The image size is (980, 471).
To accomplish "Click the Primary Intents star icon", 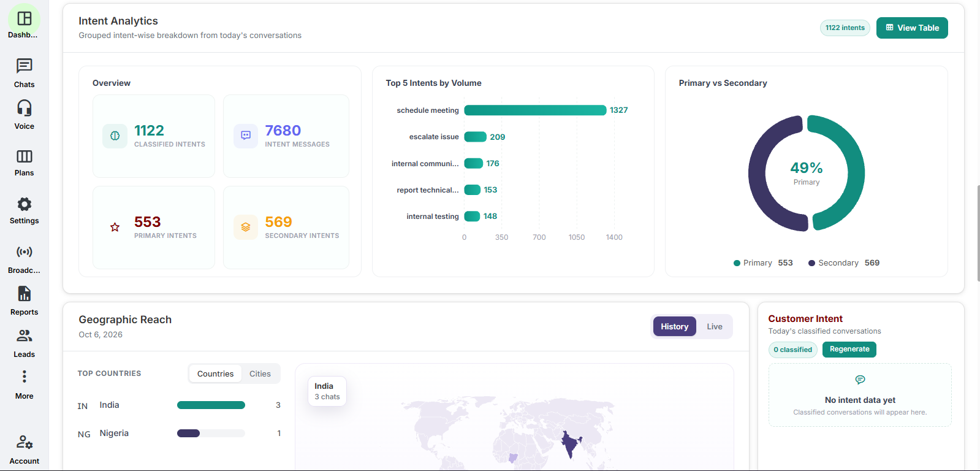I will (115, 228).
